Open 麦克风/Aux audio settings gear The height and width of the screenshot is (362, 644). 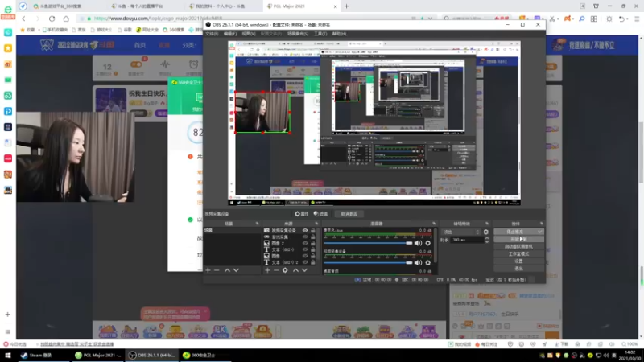tap(428, 243)
